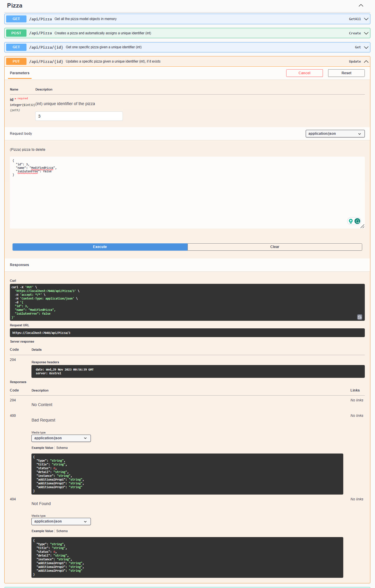
Task: Click the copy curl command clipboard icon
Action: tap(360, 317)
